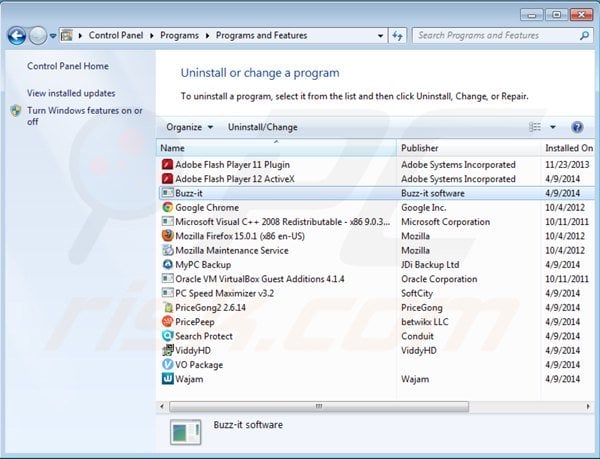The height and width of the screenshot is (459, 600).
Task: Click the PricePeep icon
Action: coord(167,322)
